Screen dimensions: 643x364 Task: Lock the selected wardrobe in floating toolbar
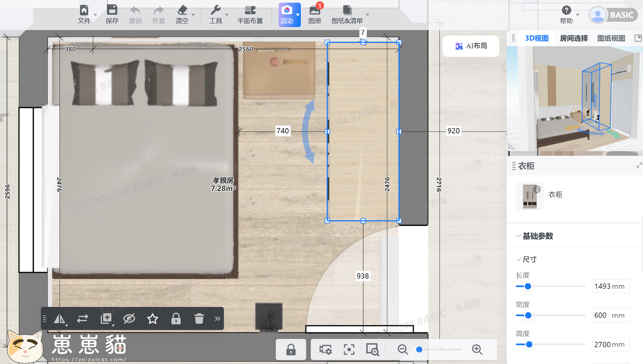pyautogui.click(x=176, y=318)
